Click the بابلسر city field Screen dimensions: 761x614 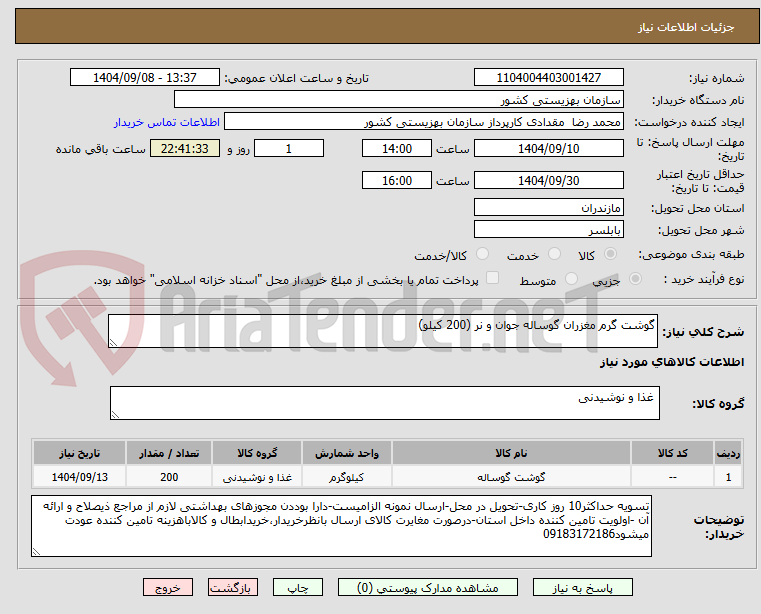coord(548,229)
